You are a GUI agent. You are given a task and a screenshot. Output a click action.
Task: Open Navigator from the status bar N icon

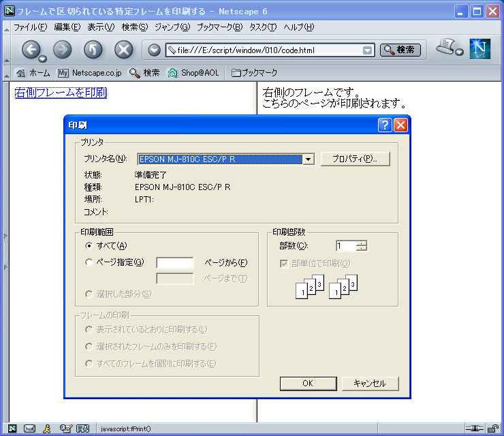(12, 429)
